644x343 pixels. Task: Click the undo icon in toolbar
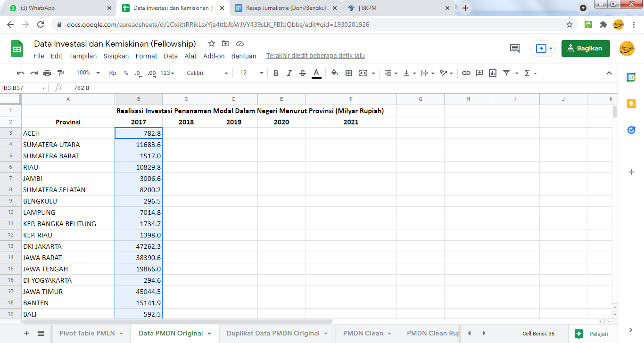[20, 73]
